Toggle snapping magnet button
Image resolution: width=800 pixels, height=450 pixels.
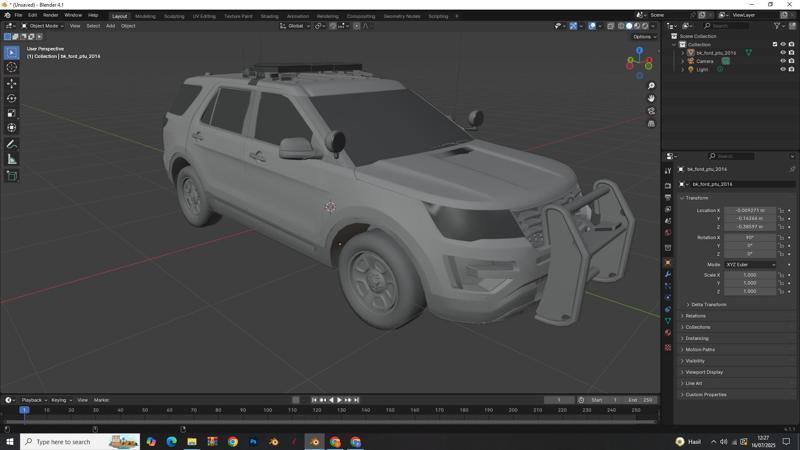(333, 26)
